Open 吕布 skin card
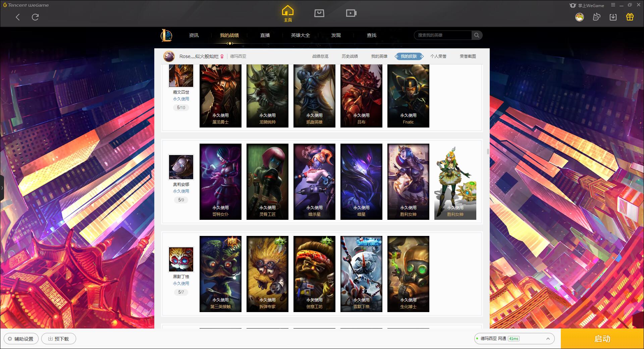Viewport: 644px width, 349px height. pyautogui.click(x=361, y=96)
